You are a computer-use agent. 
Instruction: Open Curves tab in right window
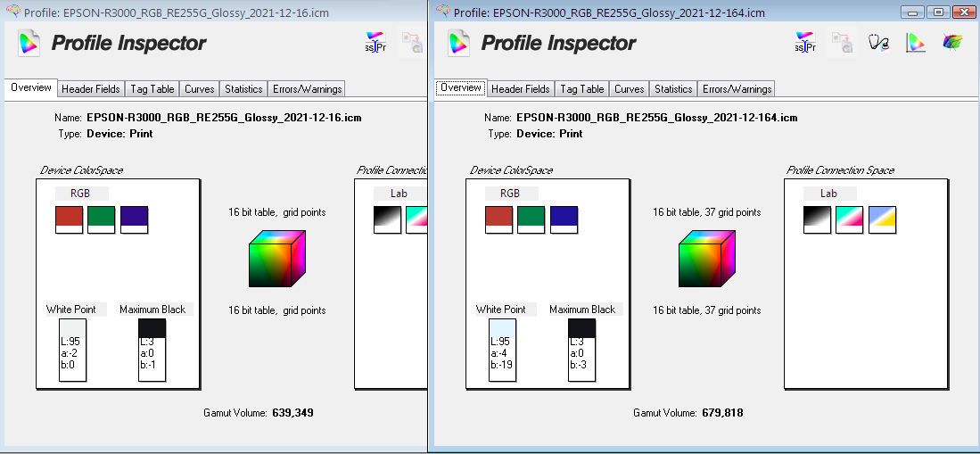click(x=630, y=89)
